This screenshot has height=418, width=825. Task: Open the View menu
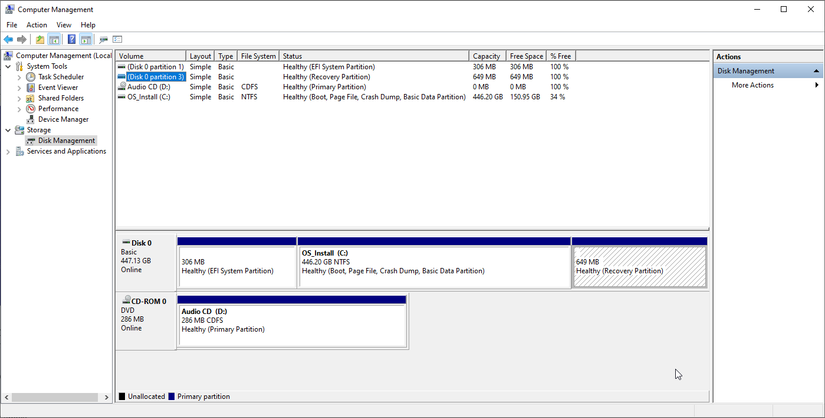(64, 24)
